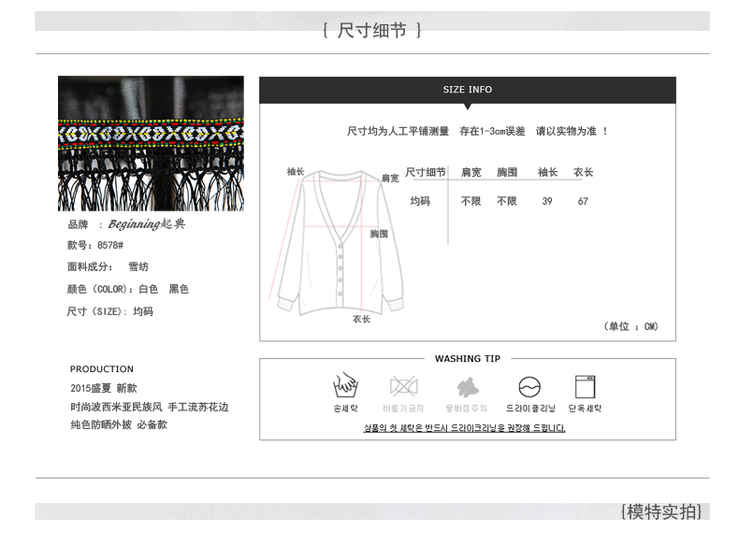Click the garment length value 67

[x=583, y=201]
